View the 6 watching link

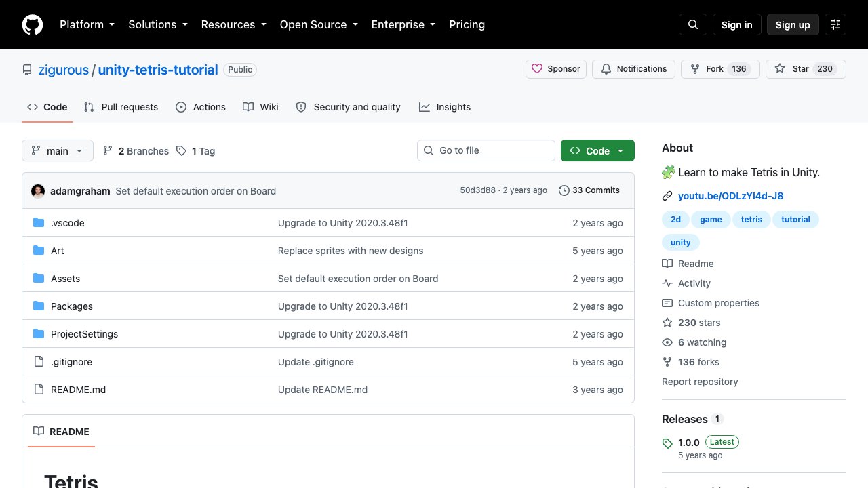[x=694, y=342]
